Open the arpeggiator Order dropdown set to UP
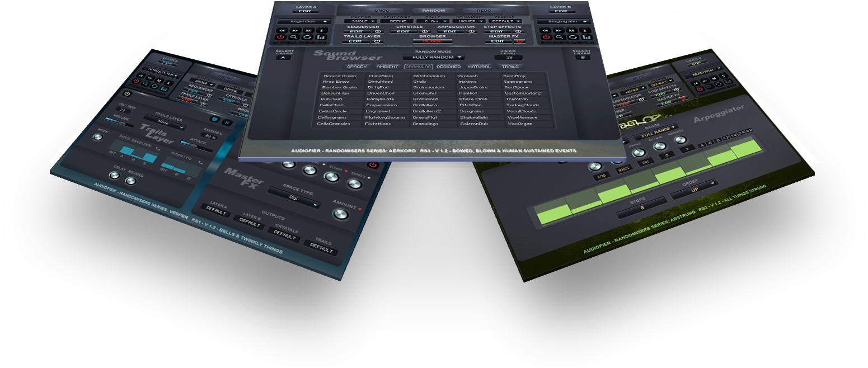 [695, 189]
